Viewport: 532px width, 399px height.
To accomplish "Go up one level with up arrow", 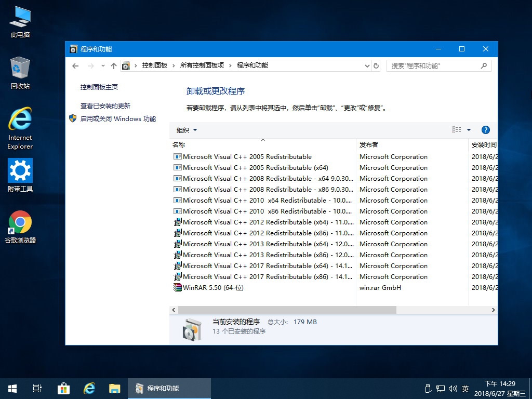I will (114, 66).
